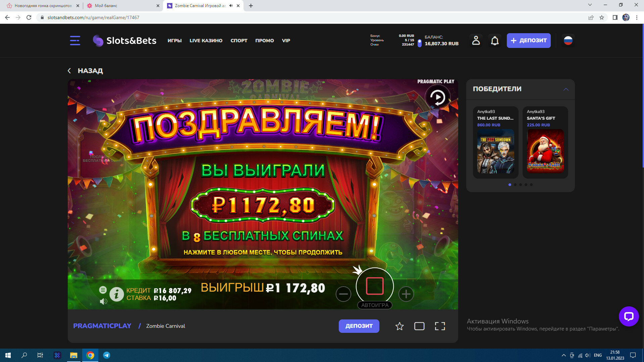The width and height of the screenshot is (644, 362).
Task: Open the hamburger side menu
Action: 75,41
